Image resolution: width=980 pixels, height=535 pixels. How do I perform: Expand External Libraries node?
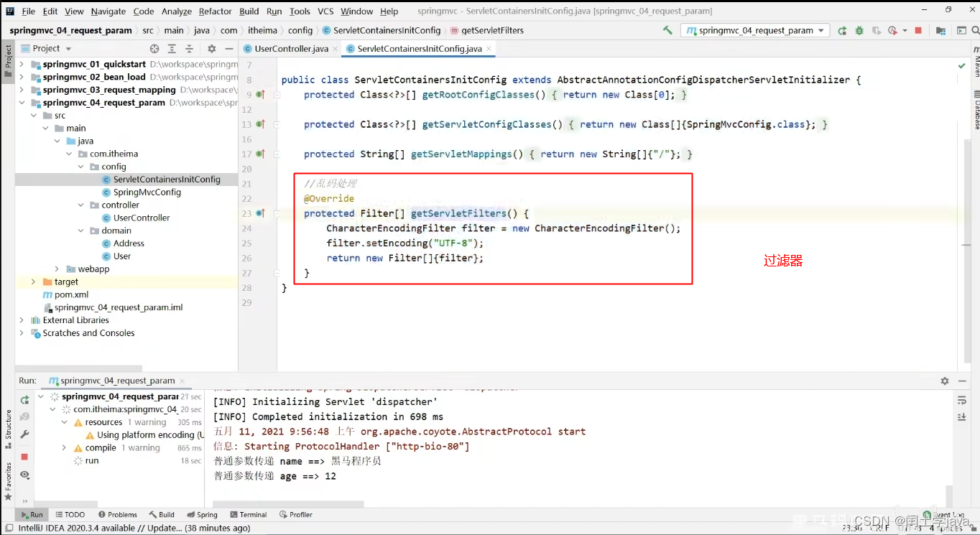22,320
